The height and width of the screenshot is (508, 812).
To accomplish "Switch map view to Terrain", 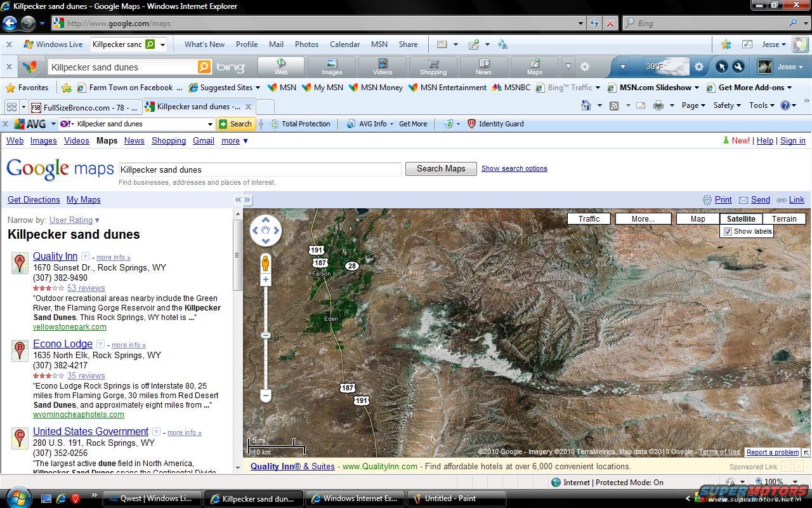I will (783, 218).
